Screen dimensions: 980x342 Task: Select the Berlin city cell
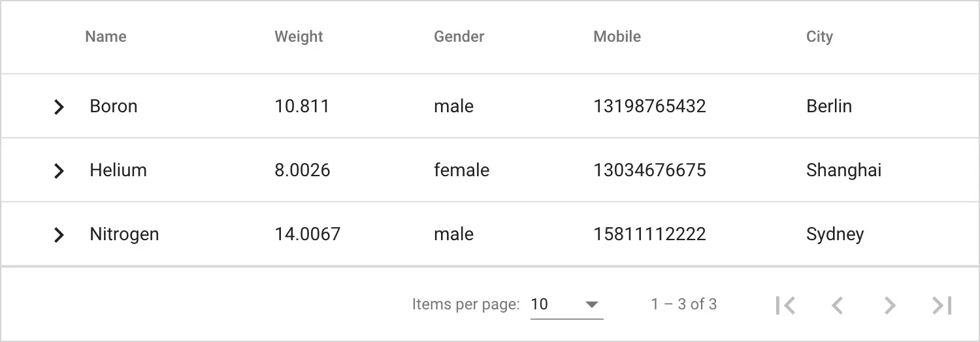click(x=829, y=106)
